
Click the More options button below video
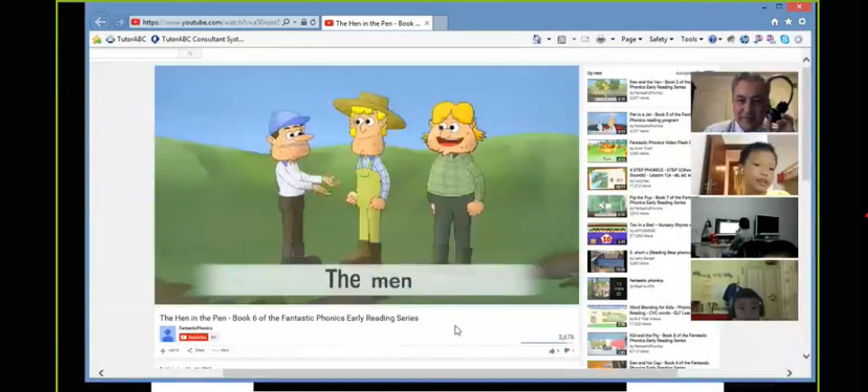[x=220, y=351]
